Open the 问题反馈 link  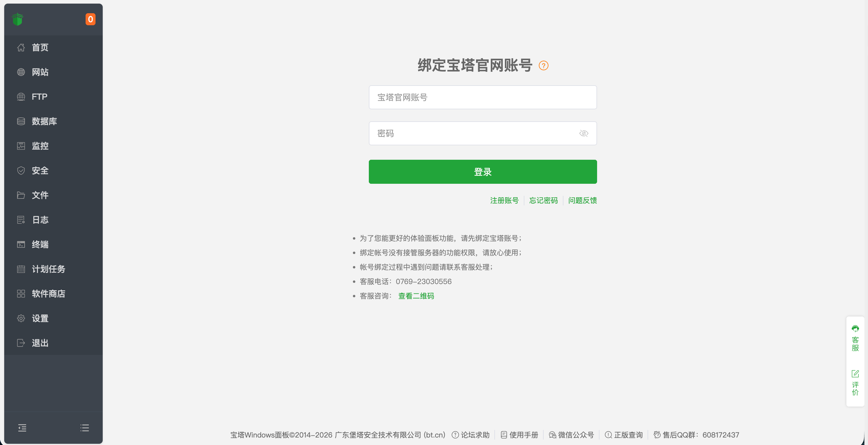tap(582, 201)
